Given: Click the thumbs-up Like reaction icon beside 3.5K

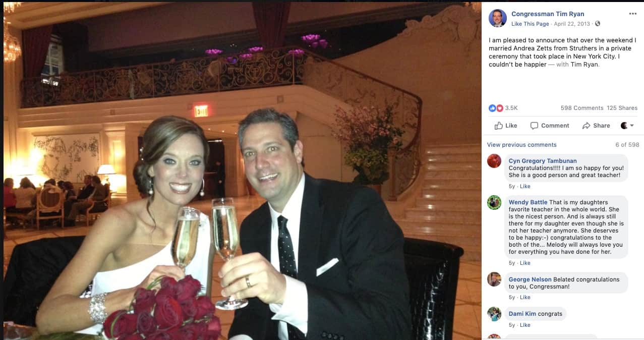Looking at the screenshot, I should (x=492, y=108).
